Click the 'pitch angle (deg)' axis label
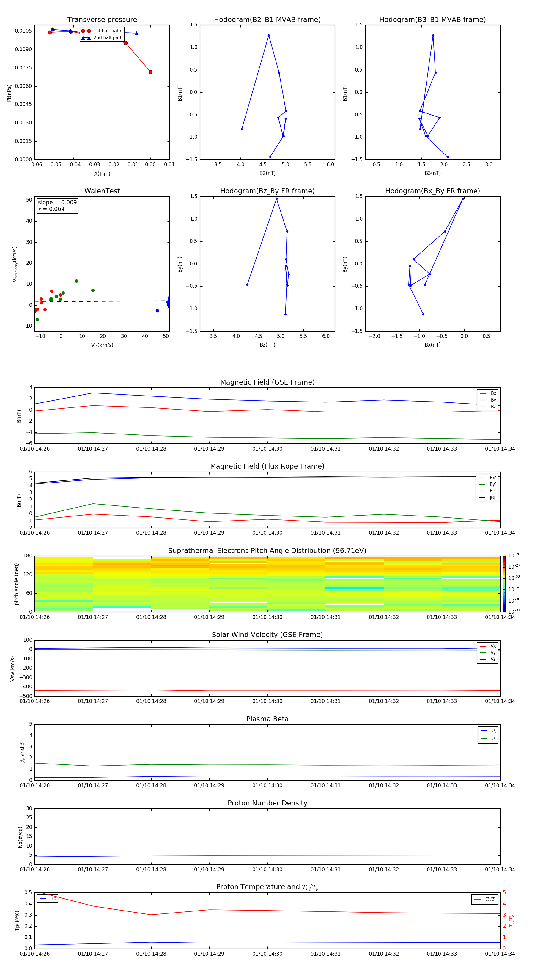Viewport: 535px width, 980px height. 16,584
